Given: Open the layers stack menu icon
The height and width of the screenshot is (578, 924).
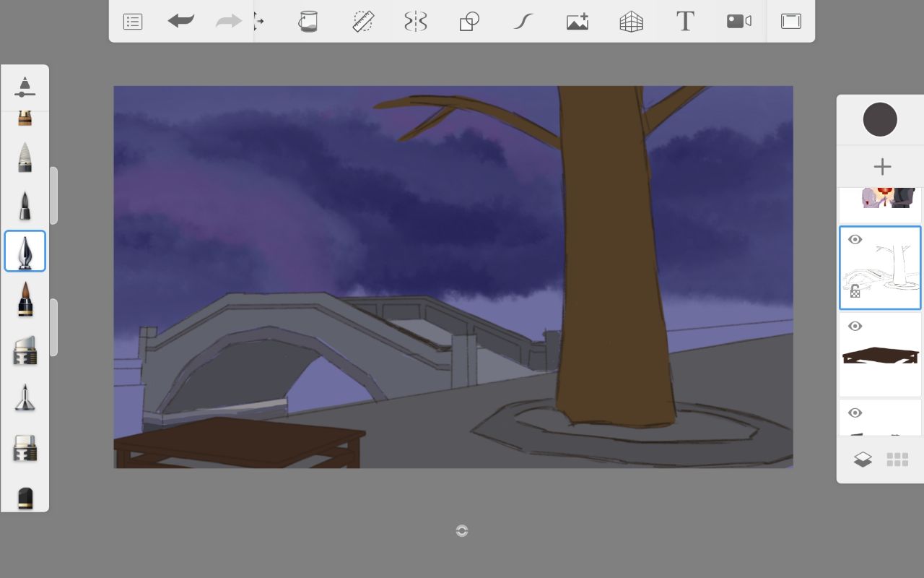Looking at the screenshot, I should tap(863, 460).
